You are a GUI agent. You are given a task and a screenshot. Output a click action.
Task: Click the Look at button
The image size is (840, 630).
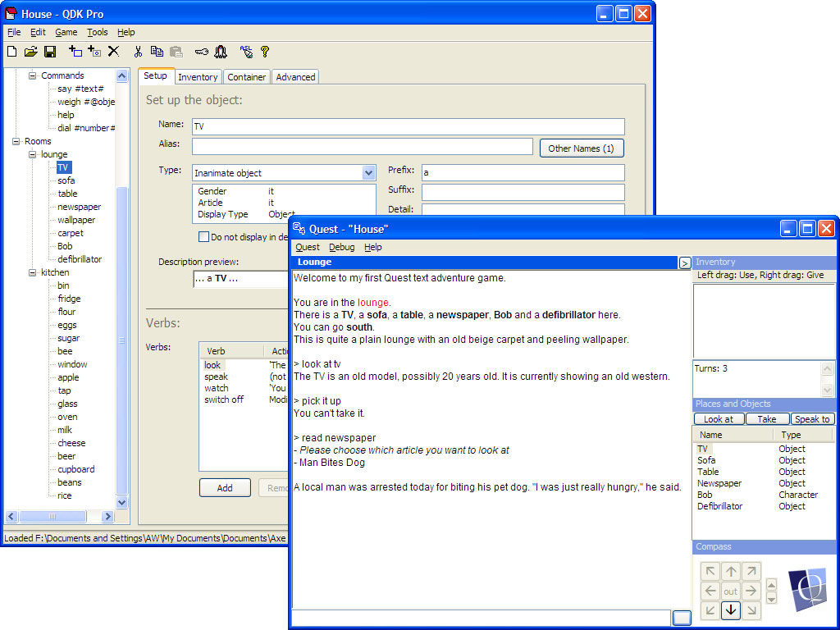719,419
